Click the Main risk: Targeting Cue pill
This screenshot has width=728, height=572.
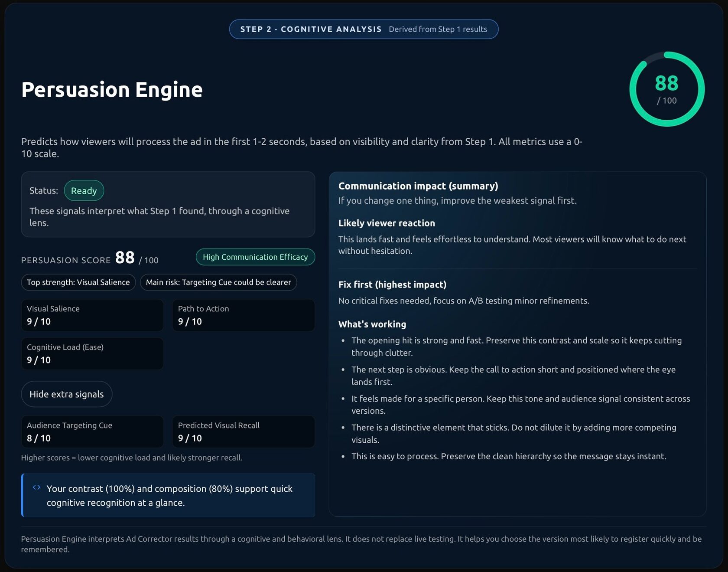pos(218,282)
